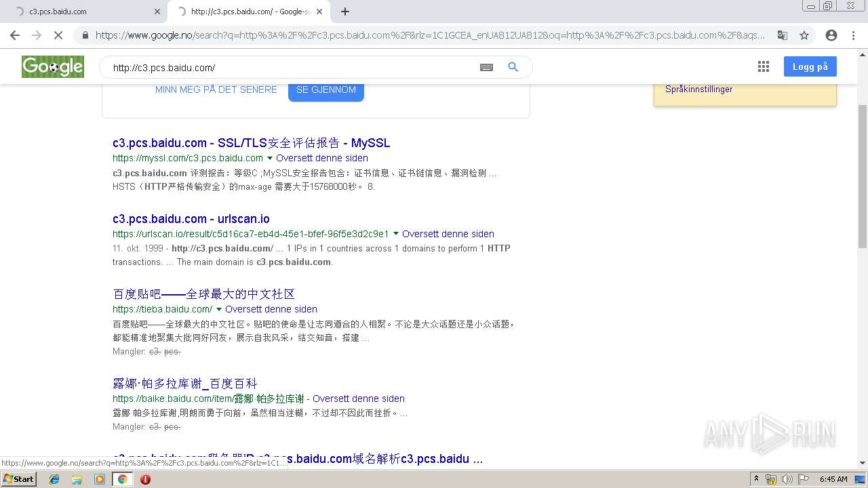868x488 pixels.
Task: Open the network tray icon
Action: pos(771,479)
